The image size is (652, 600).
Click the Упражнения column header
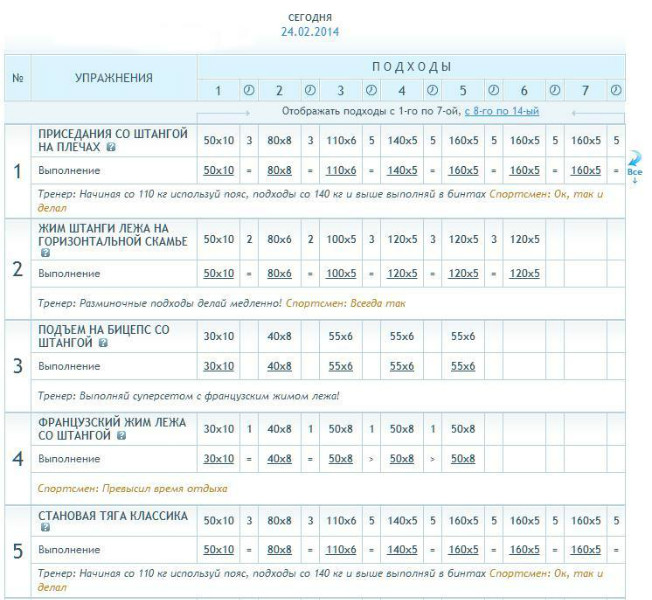(114, 77)
